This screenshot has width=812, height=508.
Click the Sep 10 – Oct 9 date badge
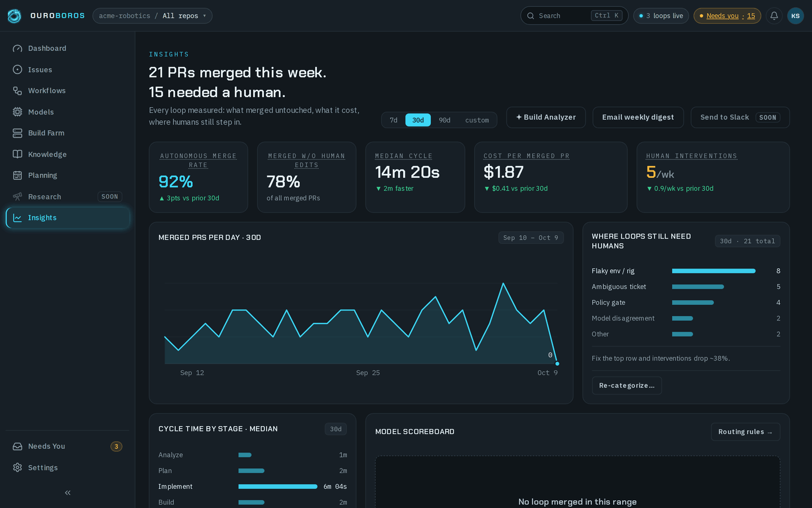click(531, 238)
